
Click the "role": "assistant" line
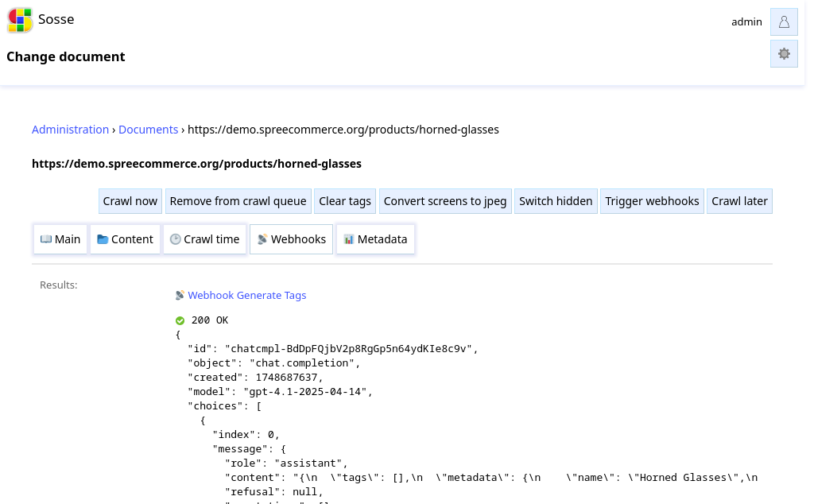(286, 463)
